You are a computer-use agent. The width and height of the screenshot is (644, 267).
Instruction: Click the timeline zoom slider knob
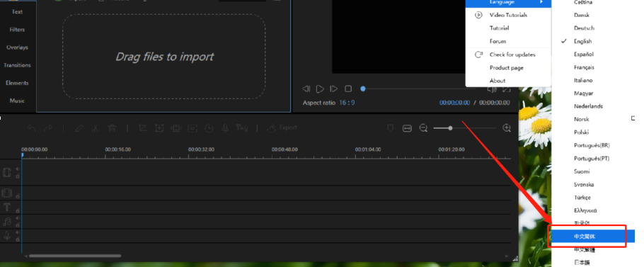pos(450,128)
